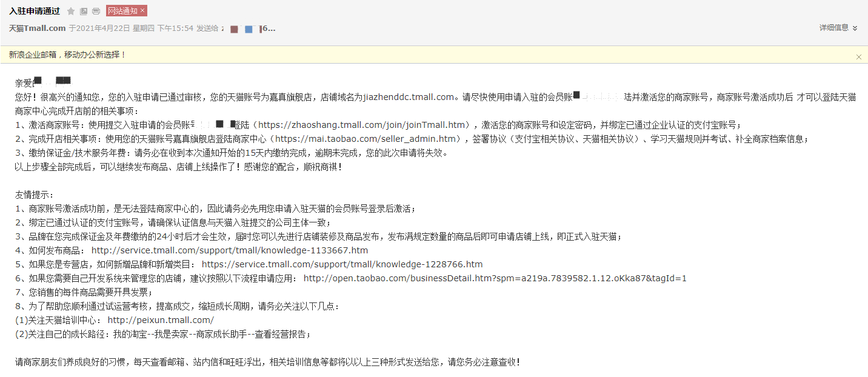Click the 网站通知 tag label
Viewport: 868px width, 377px height.
122,11
